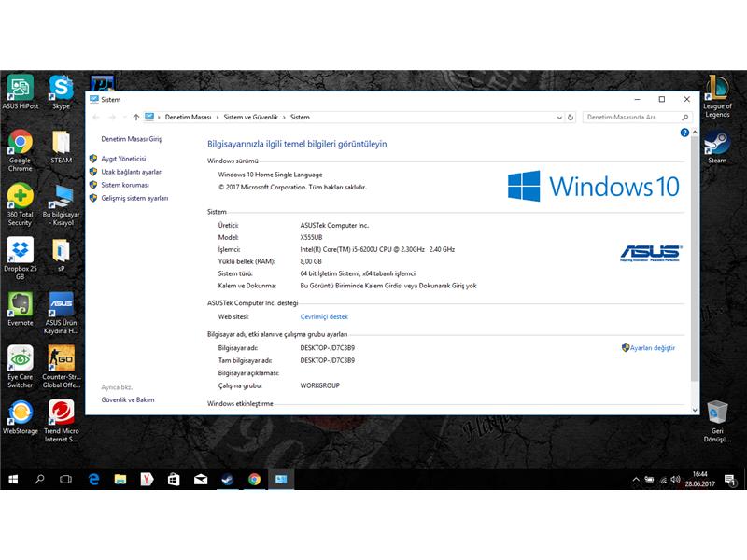Open Task View in the taskbar
The height and width of the screenshot is (560, 747).
pyautogui.click(x=65, y=479)
